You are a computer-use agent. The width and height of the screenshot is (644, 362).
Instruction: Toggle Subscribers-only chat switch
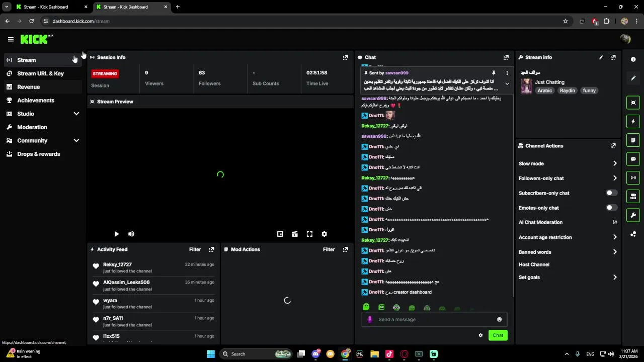click(x=611, y=193)
